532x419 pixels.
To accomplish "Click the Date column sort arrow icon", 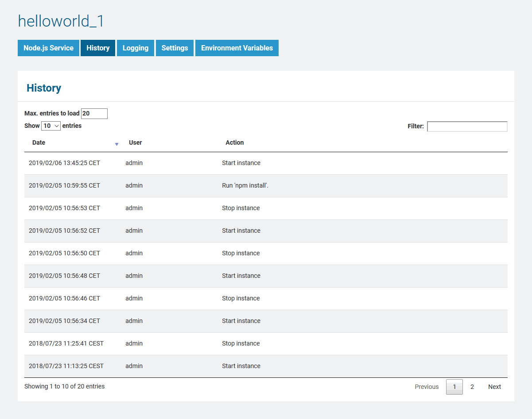I will tap(116, 144).
